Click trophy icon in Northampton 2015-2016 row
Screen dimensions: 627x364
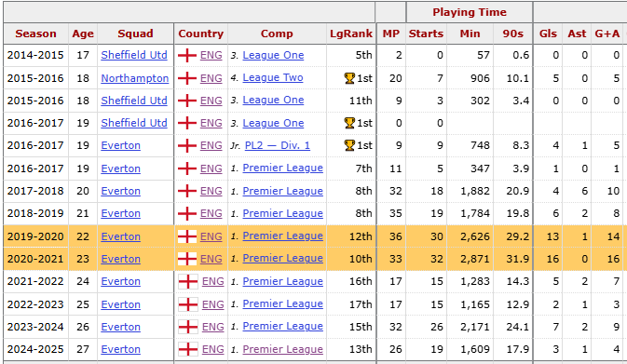click(x=349, y=78)
